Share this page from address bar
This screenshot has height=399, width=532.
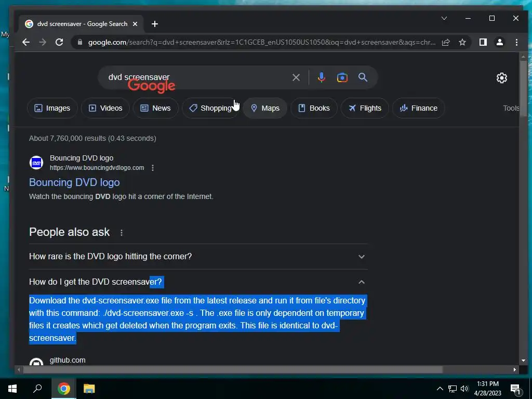[x=445, y=42]
